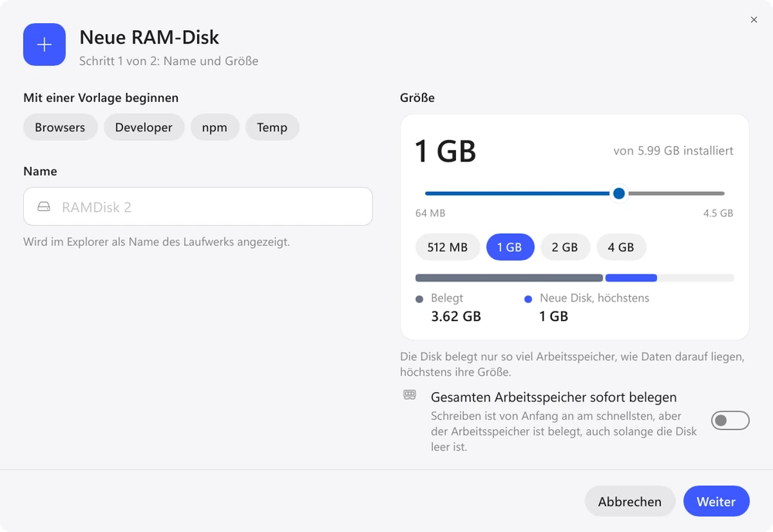Click the size slider handle

[x=618, y=193]
